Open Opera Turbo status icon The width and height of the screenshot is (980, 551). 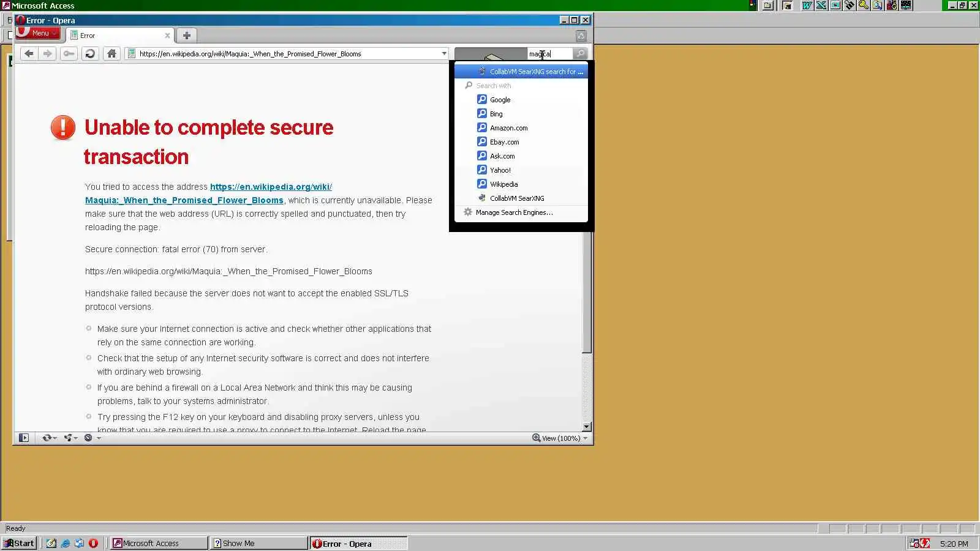[x=88, y=438]
